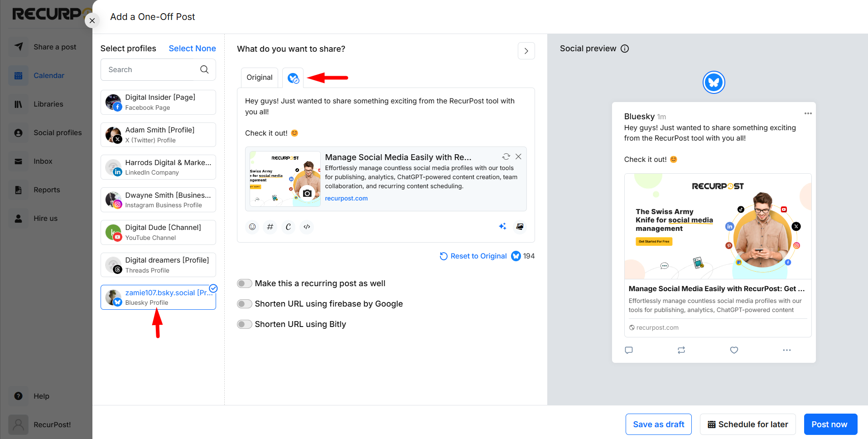Deselect zamie107.bsky.social Bluesky profile
Viewport: 868px width, 439px height.
(x=158, y=298)
